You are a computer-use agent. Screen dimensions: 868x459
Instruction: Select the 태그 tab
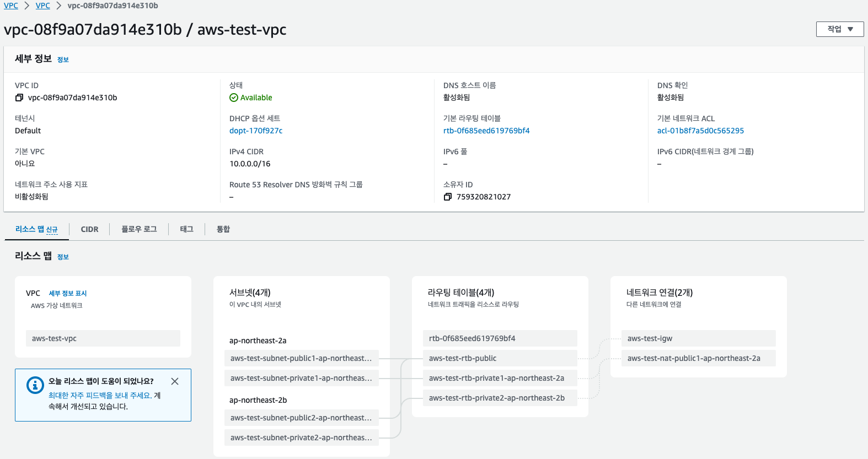[x=186, y=229]
